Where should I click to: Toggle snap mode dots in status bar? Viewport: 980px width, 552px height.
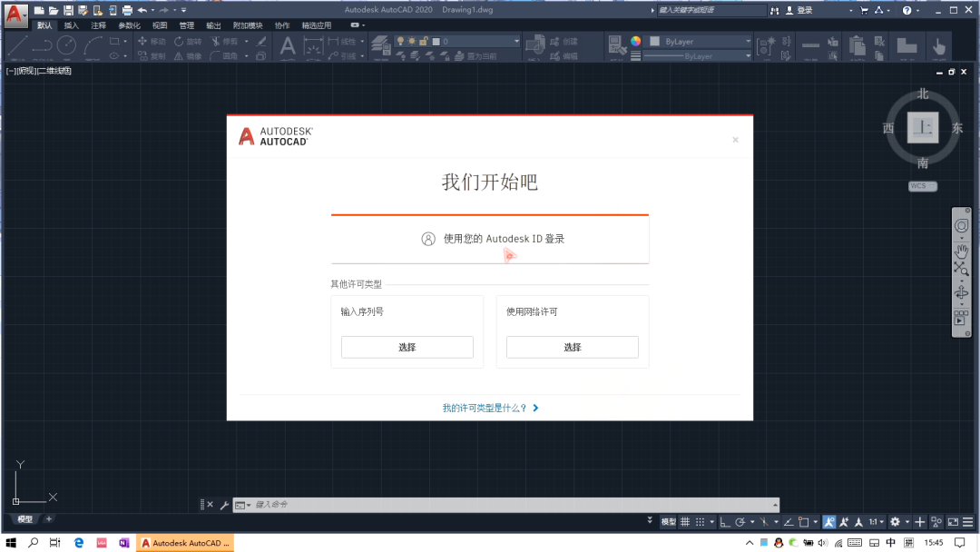(x=700, y=521)
